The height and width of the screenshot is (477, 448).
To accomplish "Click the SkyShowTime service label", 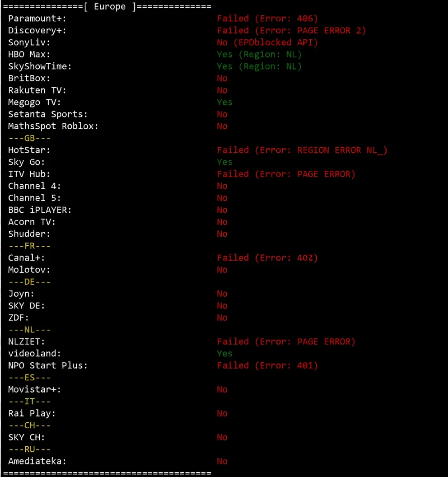I will (x=40, y=66).
